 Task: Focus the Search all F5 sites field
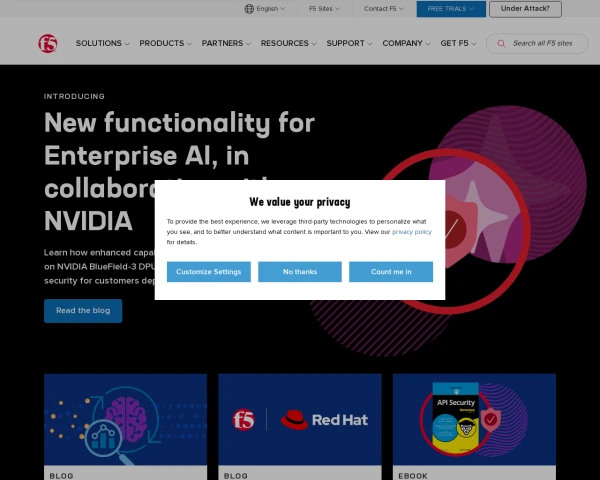(x=537, y=44)
